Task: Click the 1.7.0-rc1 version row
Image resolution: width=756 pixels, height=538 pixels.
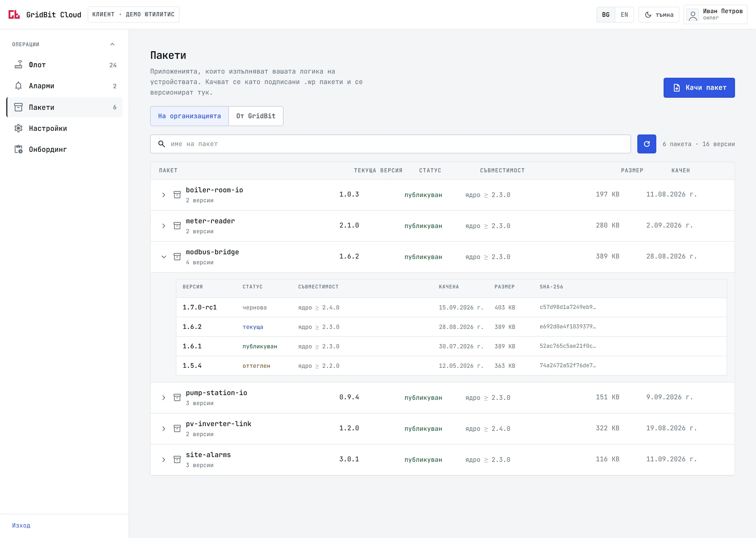Action: pyautogui.click(x=451, y=307)
